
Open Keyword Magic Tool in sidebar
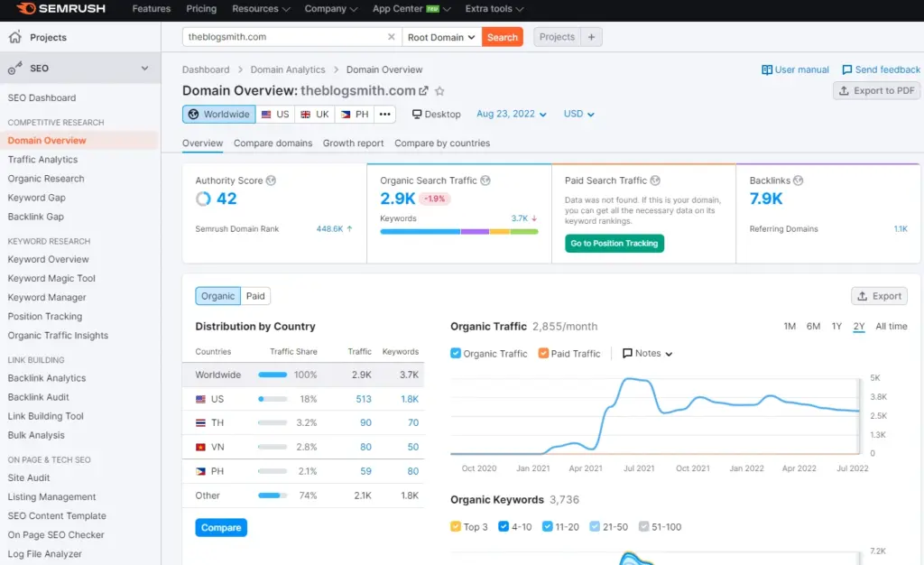51,278
